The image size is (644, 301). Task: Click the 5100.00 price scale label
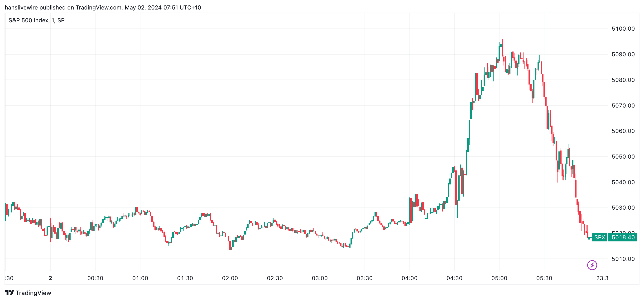(623, 29)
